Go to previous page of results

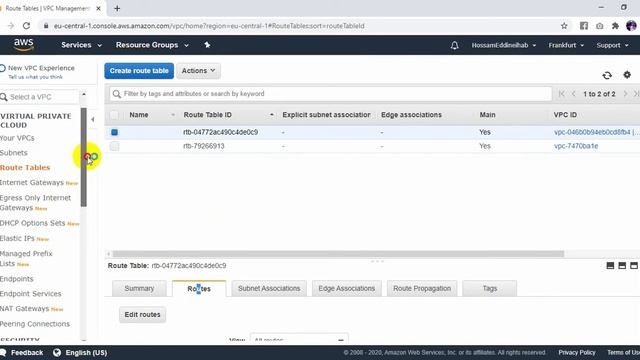tap(573, 94)
